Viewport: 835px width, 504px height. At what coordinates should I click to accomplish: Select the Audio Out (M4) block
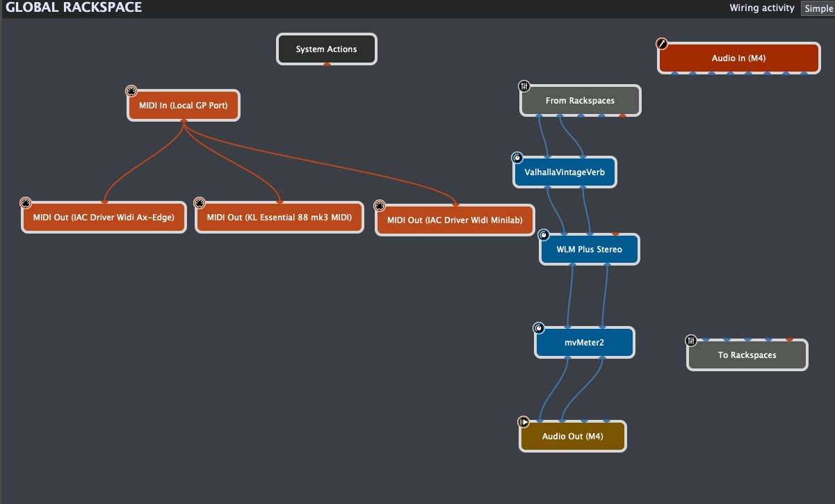click(573, 437)
